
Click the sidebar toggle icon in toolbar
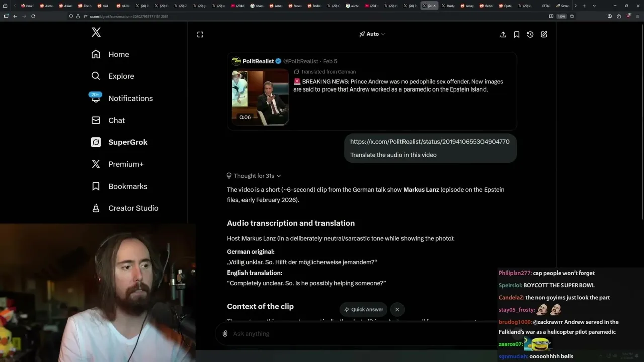point(6,16)
